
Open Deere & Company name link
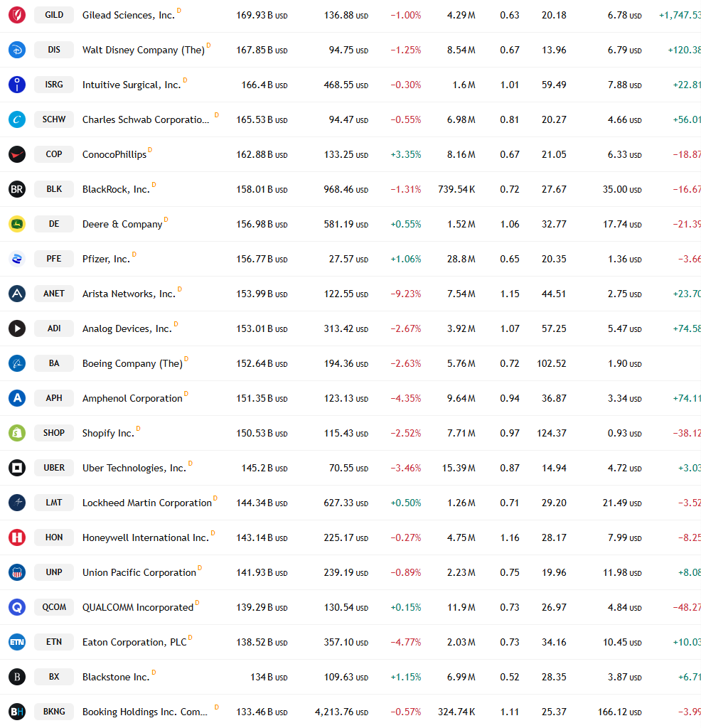[x=122, y=224]
